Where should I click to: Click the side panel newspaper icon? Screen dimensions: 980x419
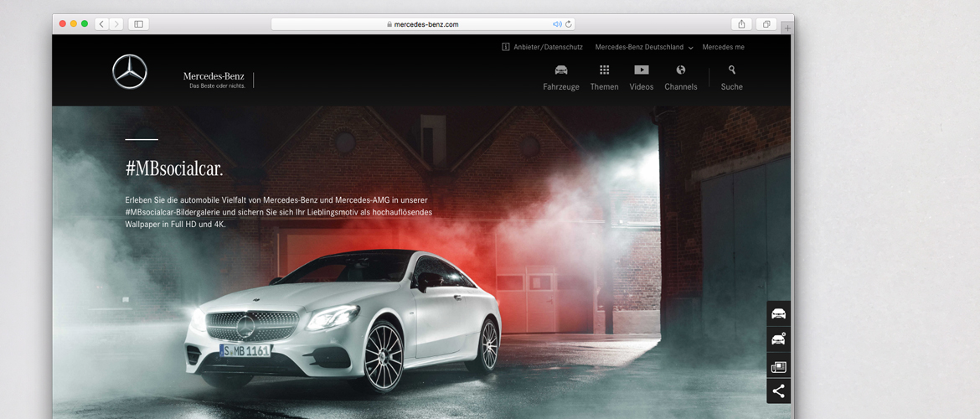779,366
